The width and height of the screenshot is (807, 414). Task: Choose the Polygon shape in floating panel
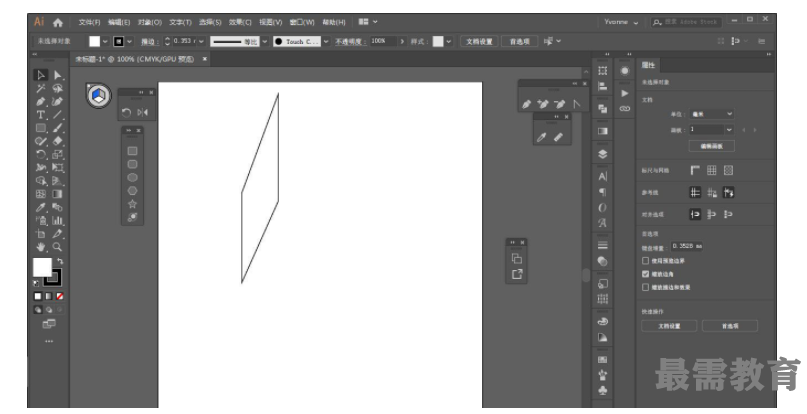point(132,191)
